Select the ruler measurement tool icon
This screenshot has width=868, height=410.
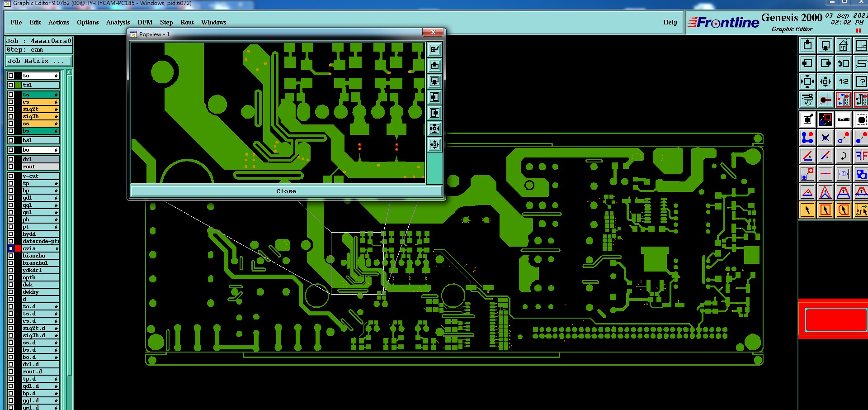point(843,119)
